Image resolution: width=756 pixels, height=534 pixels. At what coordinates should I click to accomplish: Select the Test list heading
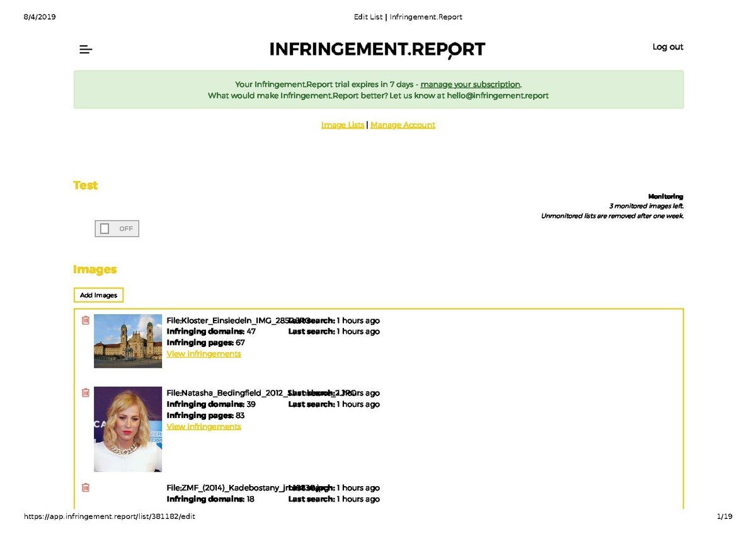coord(85,185)
